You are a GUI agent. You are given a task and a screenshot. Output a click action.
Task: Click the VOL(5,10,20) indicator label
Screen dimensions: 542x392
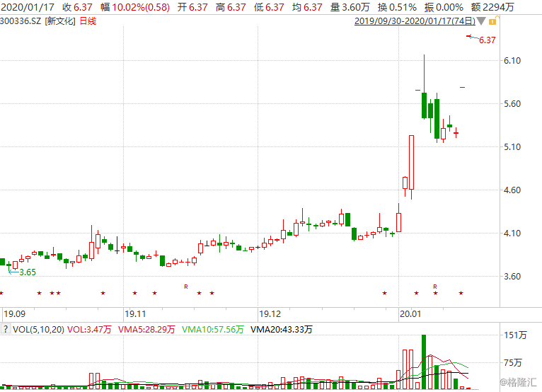coord(38,330)
